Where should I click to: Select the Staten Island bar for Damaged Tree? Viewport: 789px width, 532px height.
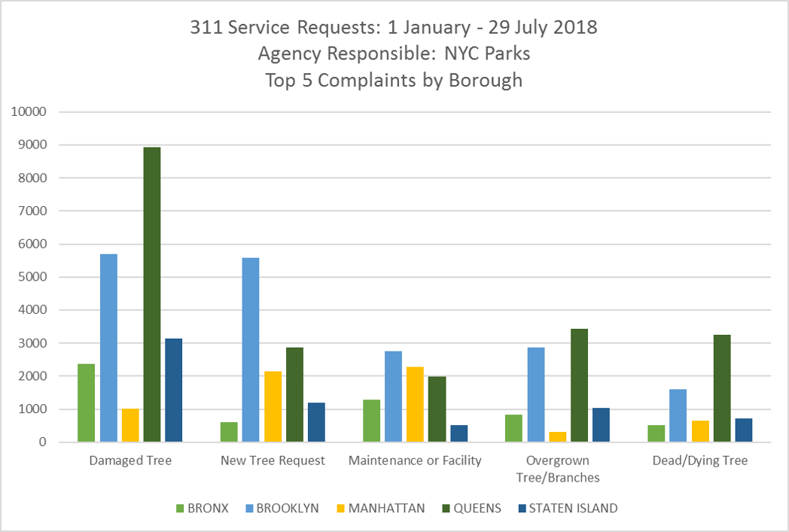point(174,391)
